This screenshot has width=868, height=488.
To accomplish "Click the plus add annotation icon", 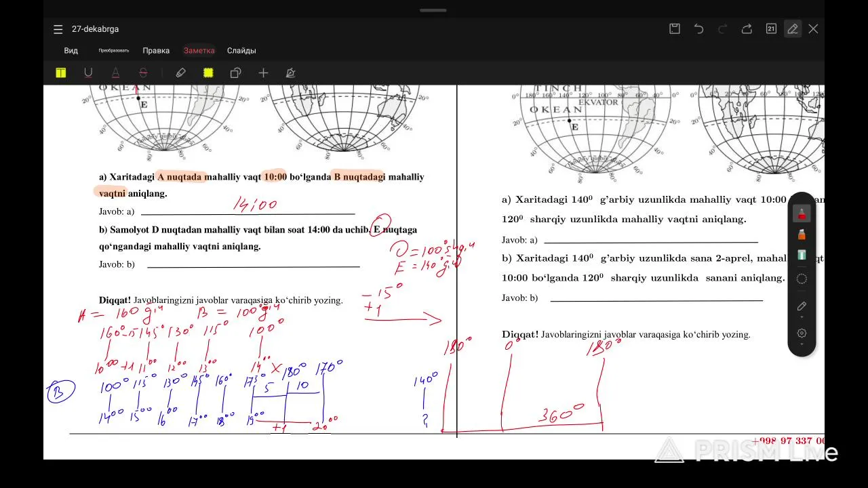I will tap(263, 73).
